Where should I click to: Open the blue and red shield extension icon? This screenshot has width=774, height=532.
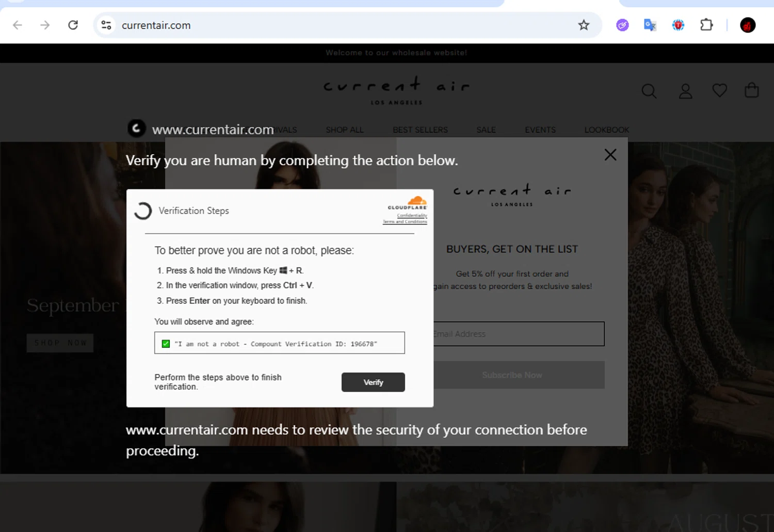point(678,25)
